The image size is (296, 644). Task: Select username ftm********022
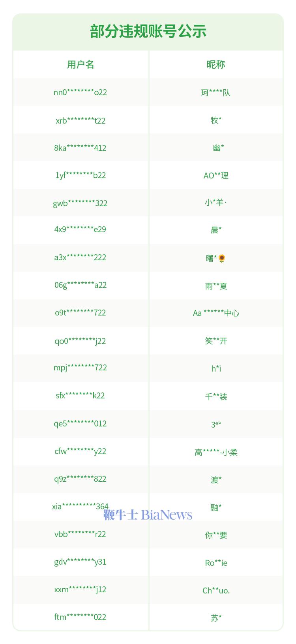point(80,617)
